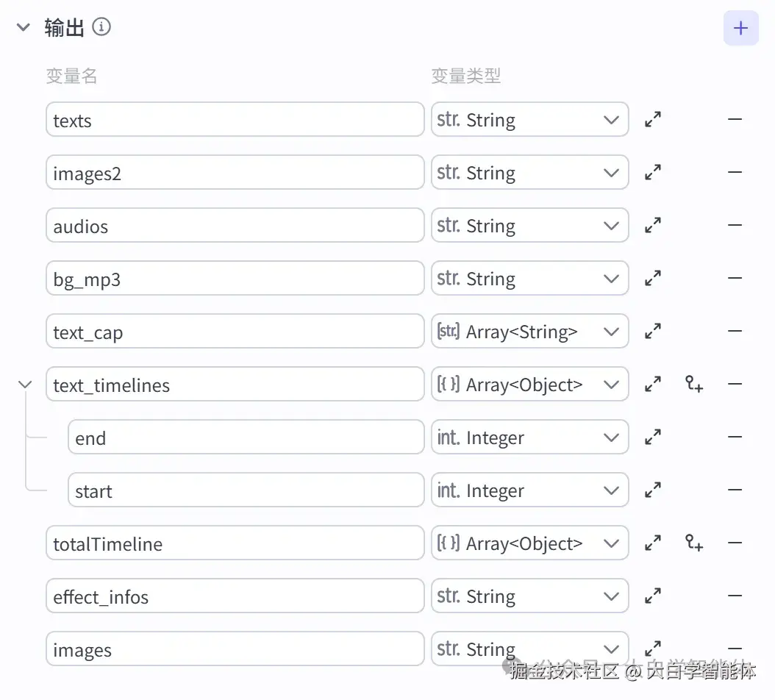Image resolution: width=775 pixels, height=700 pixels.
Task: Click the expand editor icon beside images row
Action: click(653, 649)
